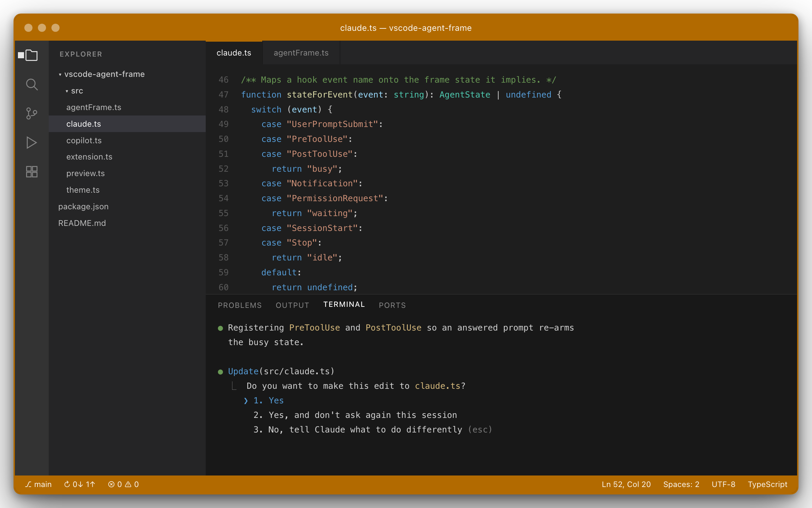Click Ln 52, Col 20 in status bar
The height and width of the screenshot is (508, 812).
coord(626,484)
